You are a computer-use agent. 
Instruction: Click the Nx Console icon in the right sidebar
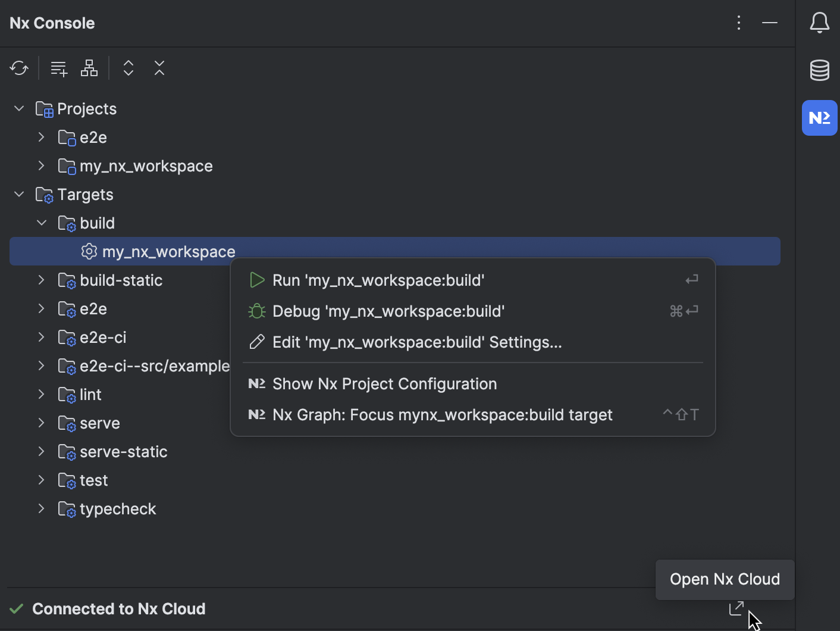(x=819, y=118)
